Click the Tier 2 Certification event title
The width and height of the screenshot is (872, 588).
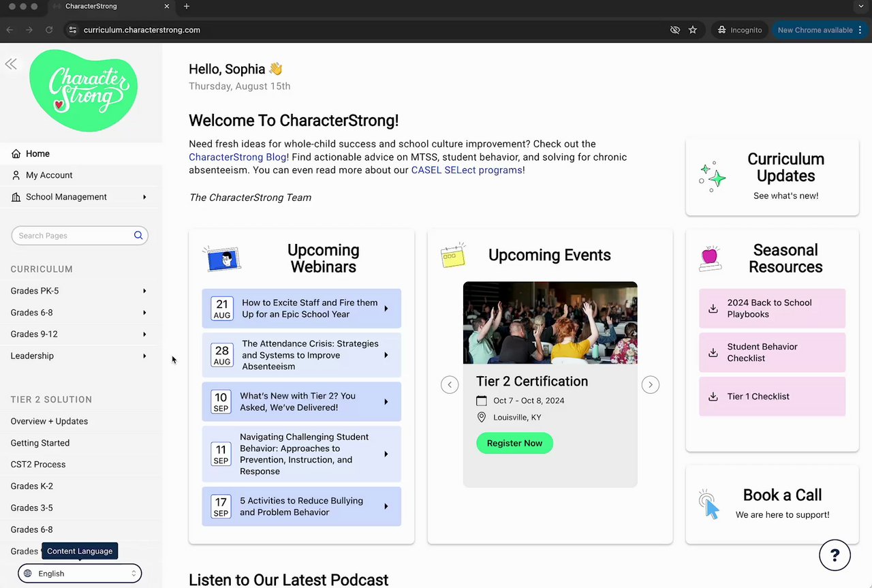tap(532, 382)
